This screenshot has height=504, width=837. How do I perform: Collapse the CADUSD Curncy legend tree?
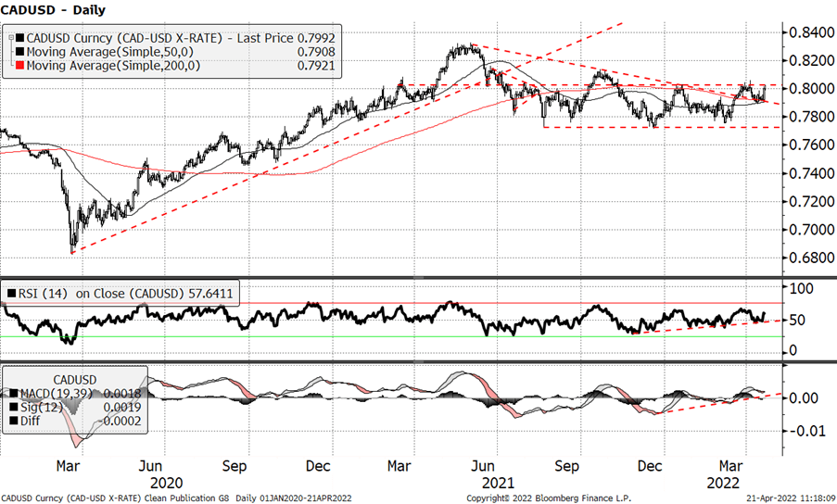pyautogui.click(x=11, y=38)
